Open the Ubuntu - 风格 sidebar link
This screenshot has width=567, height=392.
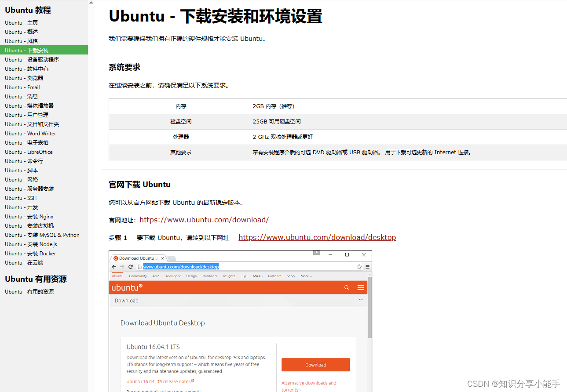(x=22, y=41)
